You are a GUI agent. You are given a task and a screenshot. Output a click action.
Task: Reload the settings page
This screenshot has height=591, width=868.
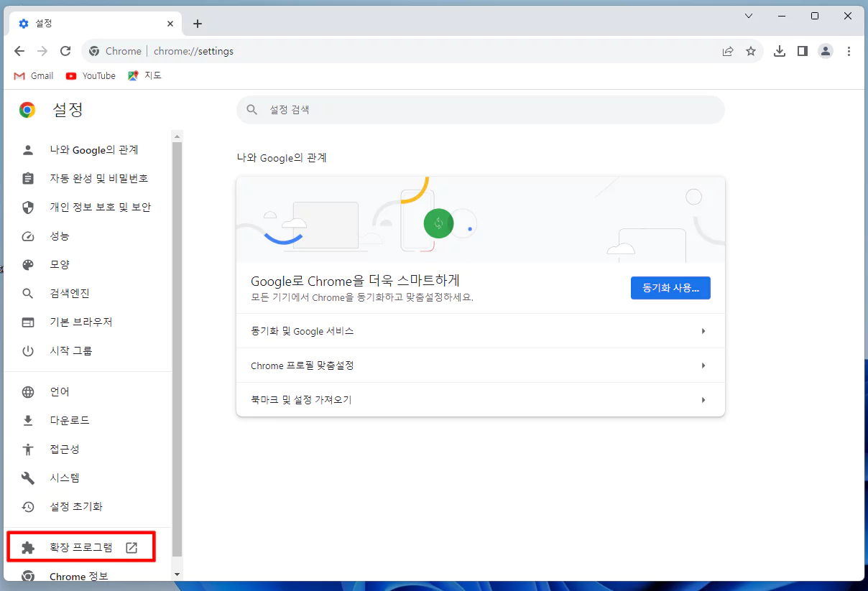tap(65, 51)
